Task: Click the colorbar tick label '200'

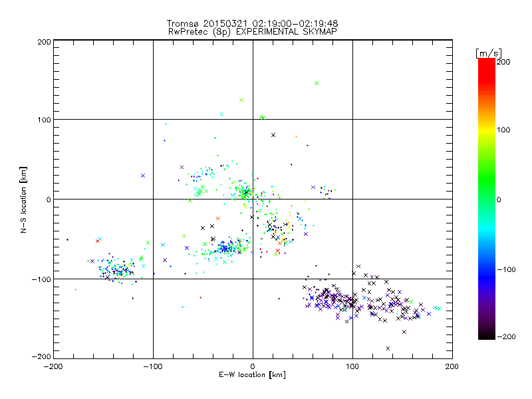Action: 503,62
